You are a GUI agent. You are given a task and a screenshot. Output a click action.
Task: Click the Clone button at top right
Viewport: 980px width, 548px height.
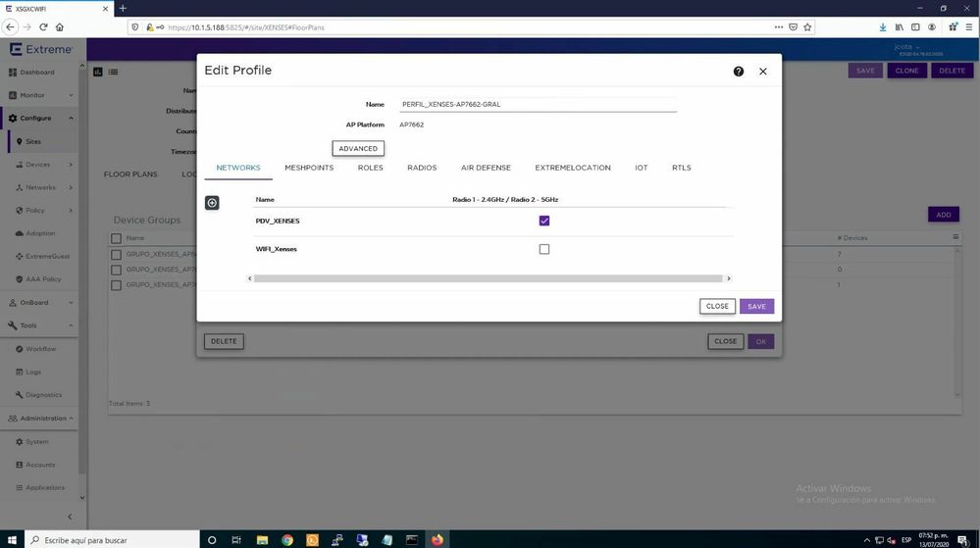click(x=906, y=71)
